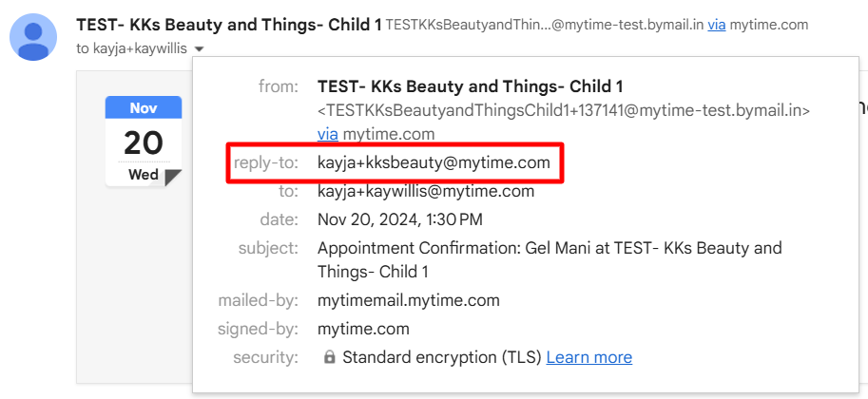This screenshot has width=868, height=399.
Task: Click the bold sender name in the popup
Action: pos(470,86)
